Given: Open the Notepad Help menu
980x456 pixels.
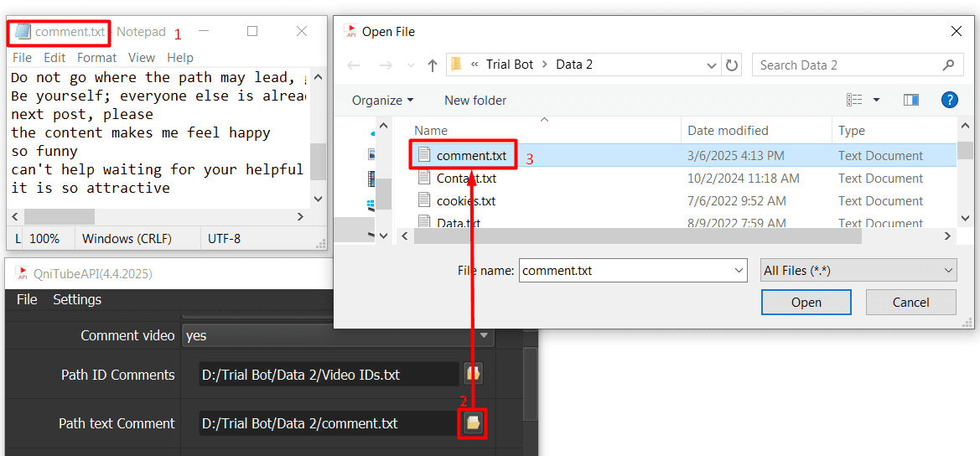Looking at the screenshot, I should coord(180,58).
